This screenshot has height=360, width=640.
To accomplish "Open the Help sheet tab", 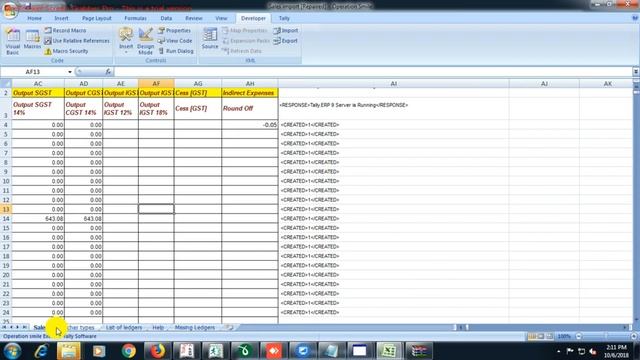I will (x=158, y=327).
